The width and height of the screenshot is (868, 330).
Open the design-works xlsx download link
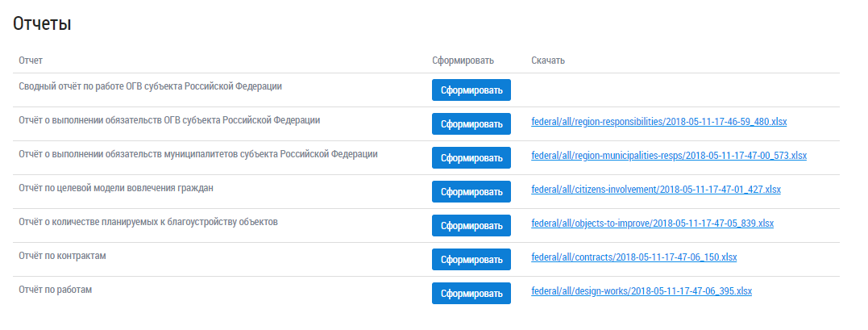pos(642,291)
